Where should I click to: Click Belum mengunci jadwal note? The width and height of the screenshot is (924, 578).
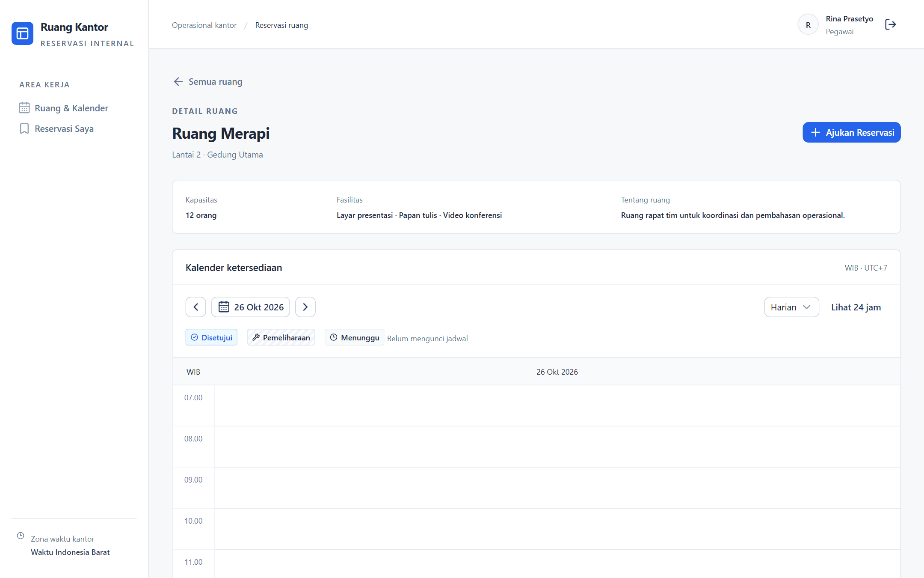[427, 338]
